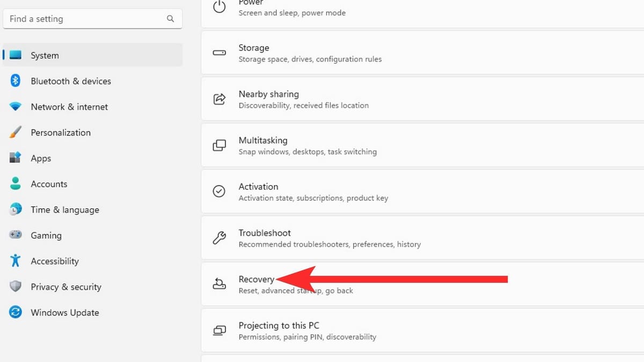The width and height of the screenshot is (644, 362).
Task: Click the Accessibility person icon
Action: pos(16,261)
